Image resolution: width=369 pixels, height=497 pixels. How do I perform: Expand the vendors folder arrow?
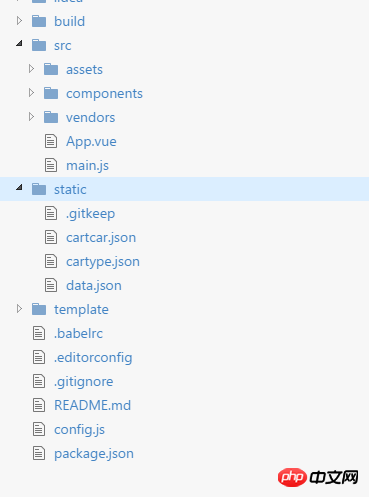(31, 117)
